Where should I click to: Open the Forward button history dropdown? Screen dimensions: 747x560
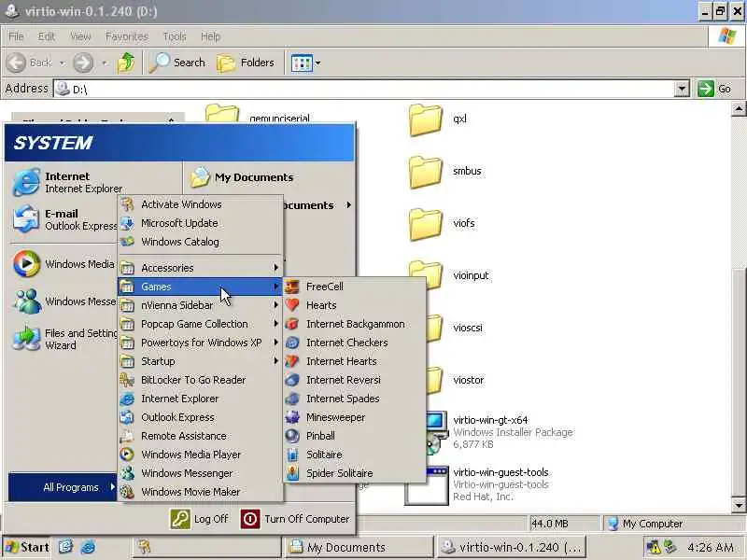click(105, 63)
